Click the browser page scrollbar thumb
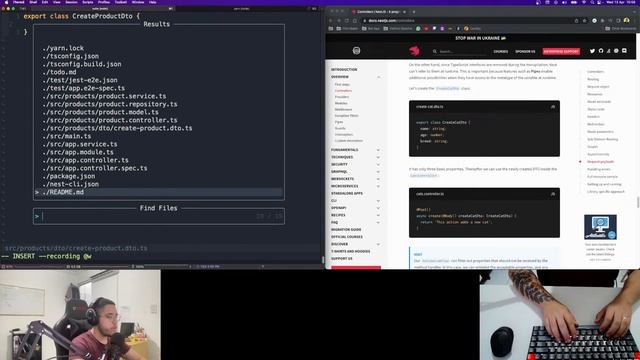Viewport: 640px width, 360px height. pos(638,202)
